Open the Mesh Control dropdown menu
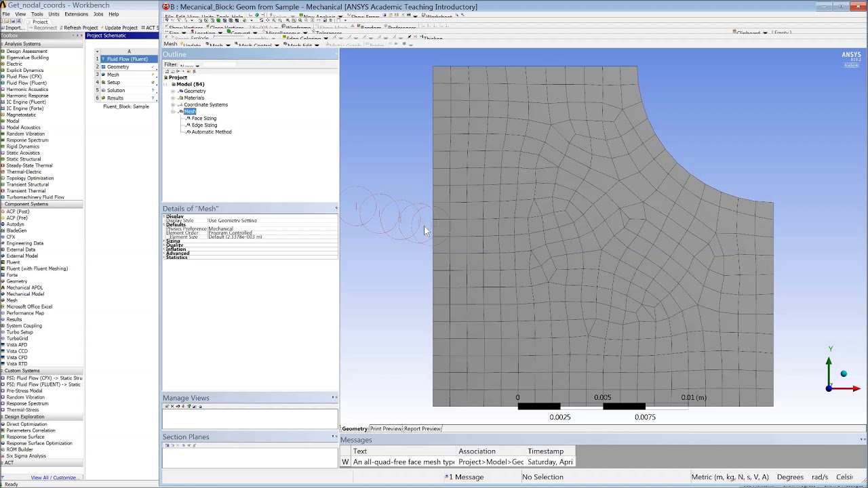This screenshot has width=868, height=488. (x=256, y=45)
